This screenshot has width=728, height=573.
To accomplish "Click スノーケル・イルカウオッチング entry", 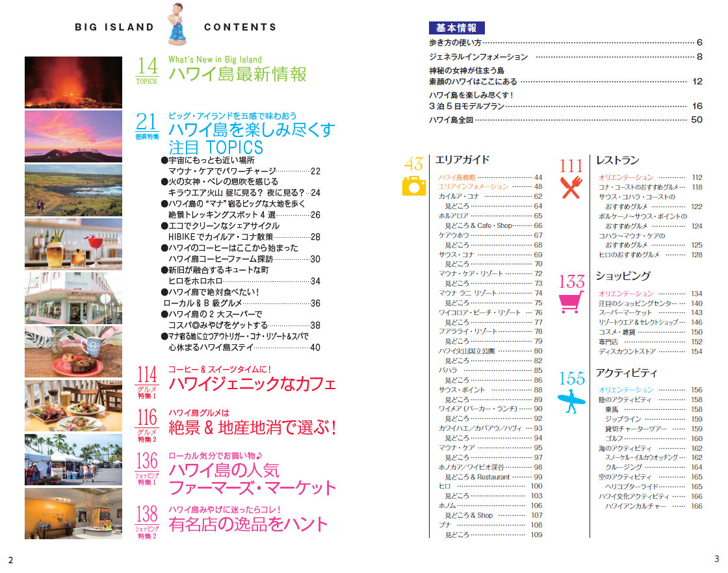I will coord(654,457).
